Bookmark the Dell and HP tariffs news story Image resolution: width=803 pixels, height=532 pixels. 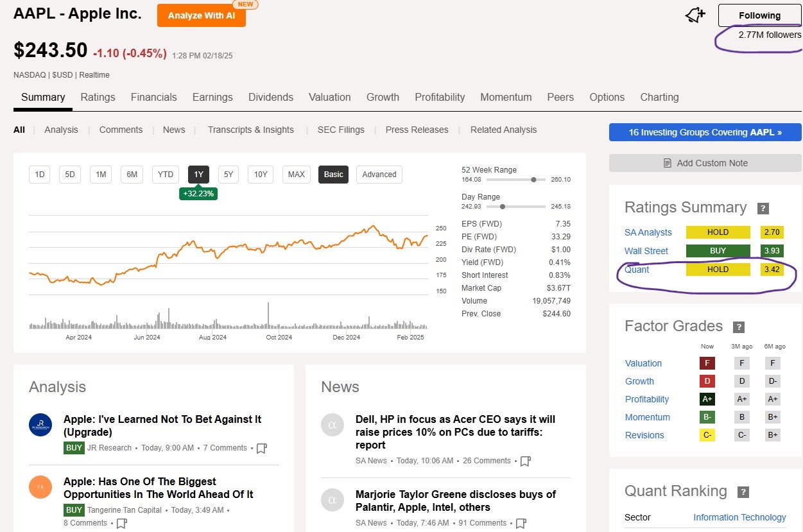[524, 461]
